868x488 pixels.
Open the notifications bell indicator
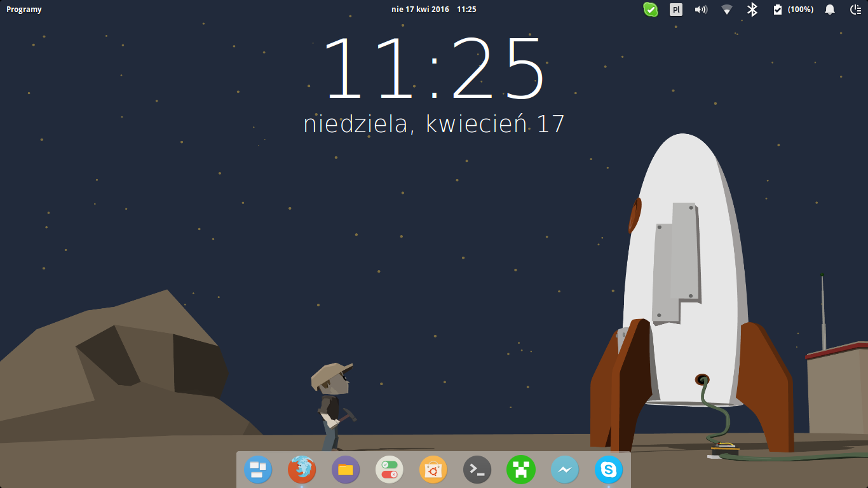click(830, 10)
